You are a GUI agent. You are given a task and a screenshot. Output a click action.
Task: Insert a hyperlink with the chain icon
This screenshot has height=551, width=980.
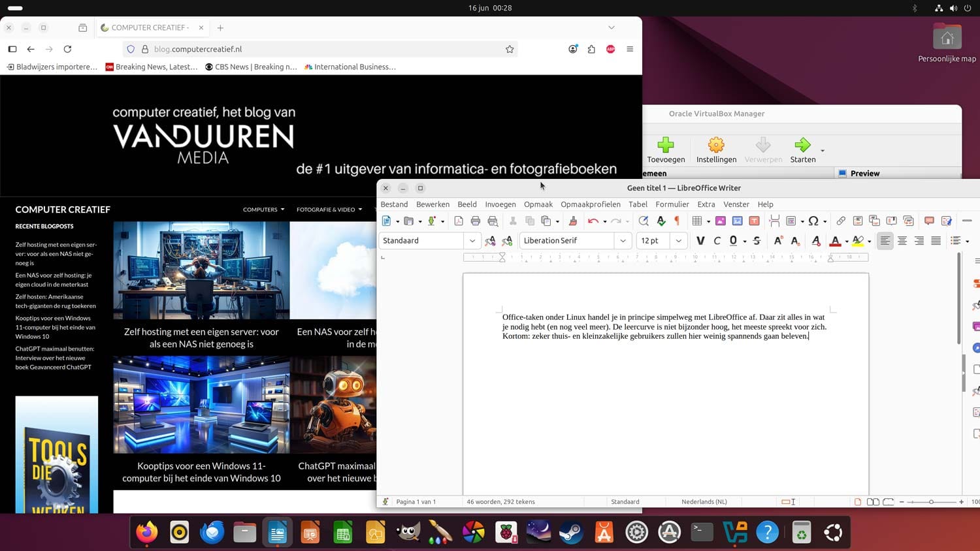841,221
